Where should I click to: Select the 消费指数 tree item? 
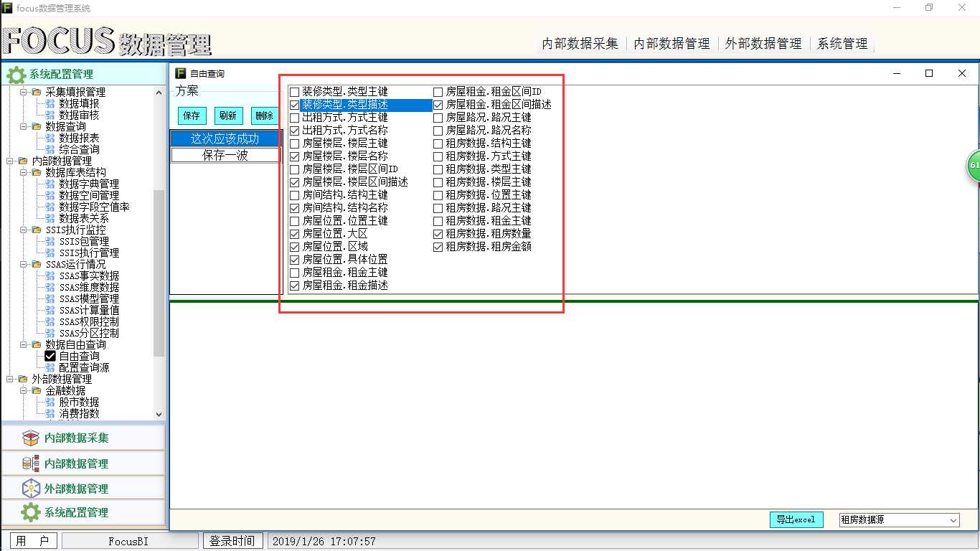point(79,413)
